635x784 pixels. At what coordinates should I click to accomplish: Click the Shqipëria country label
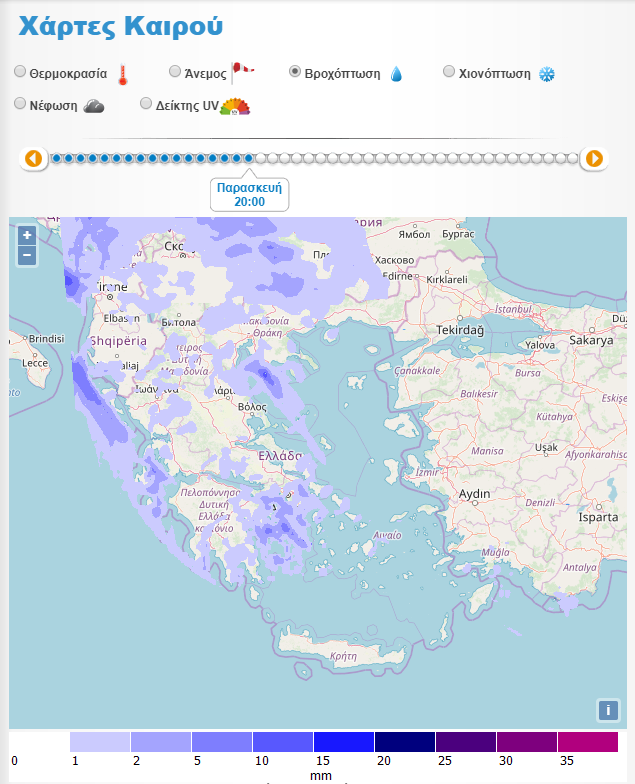click(118, 342)
